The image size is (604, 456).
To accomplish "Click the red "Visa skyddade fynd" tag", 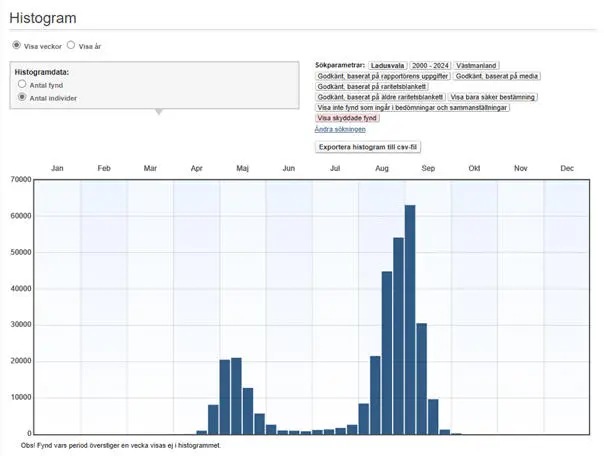I will (346, 118).
